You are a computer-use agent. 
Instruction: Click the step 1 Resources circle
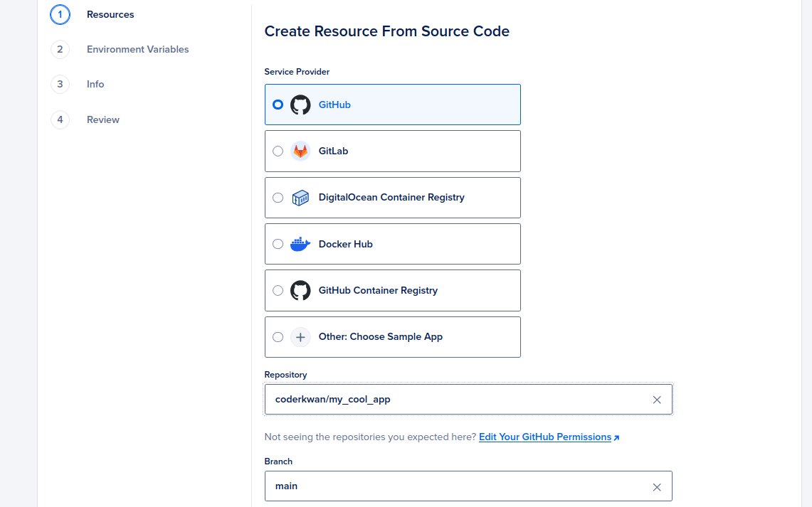pyautogui.click(x=60, y=14)
